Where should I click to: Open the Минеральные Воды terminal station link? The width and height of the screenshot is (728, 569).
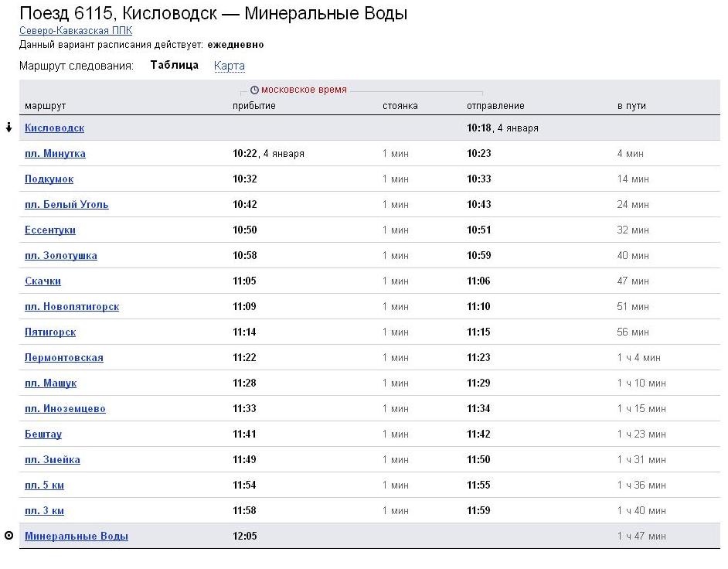tap(77, 537)
